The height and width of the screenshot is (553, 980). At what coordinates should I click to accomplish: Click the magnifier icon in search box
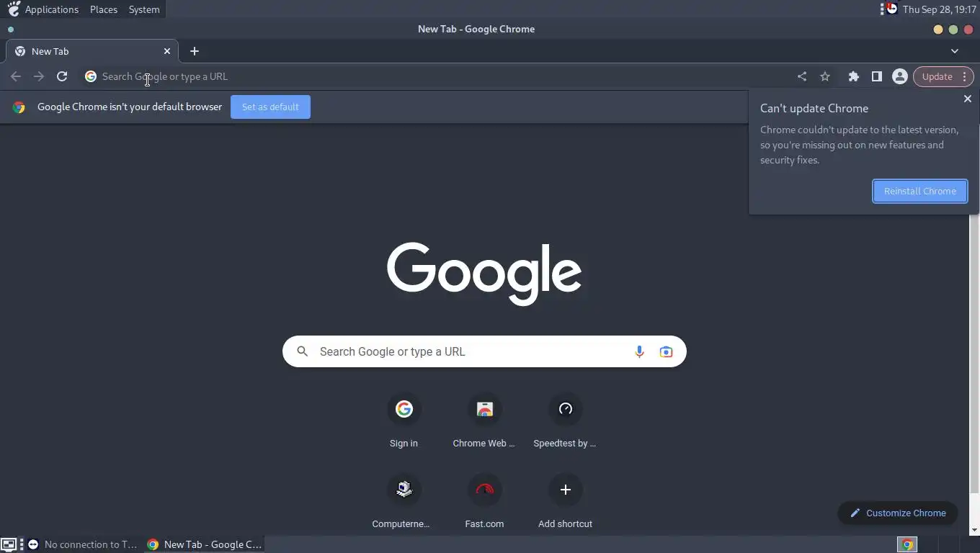303,351
